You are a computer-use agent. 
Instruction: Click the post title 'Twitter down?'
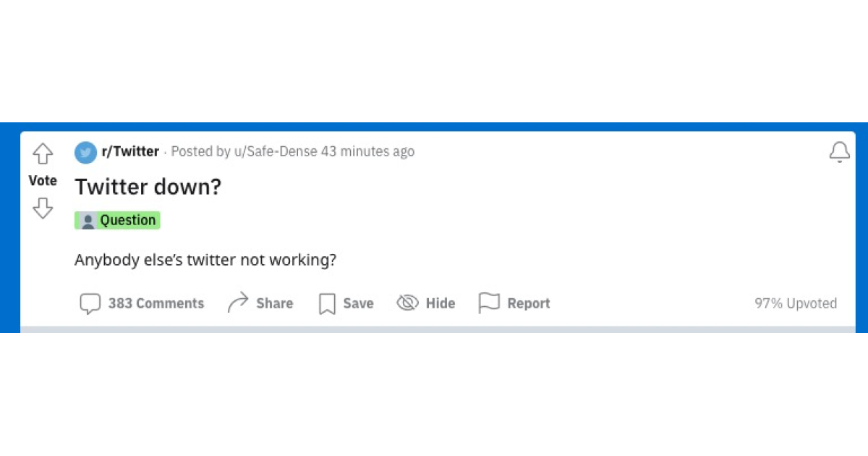(x=148, y=187)
